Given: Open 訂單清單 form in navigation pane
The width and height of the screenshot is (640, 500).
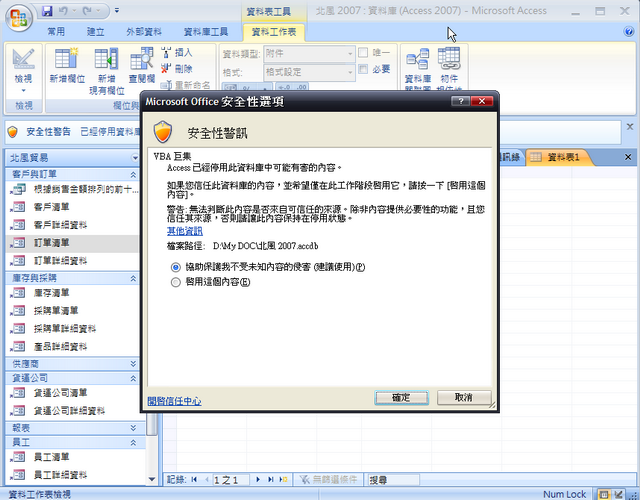Looking at the screenshot, I should point(72,243).
